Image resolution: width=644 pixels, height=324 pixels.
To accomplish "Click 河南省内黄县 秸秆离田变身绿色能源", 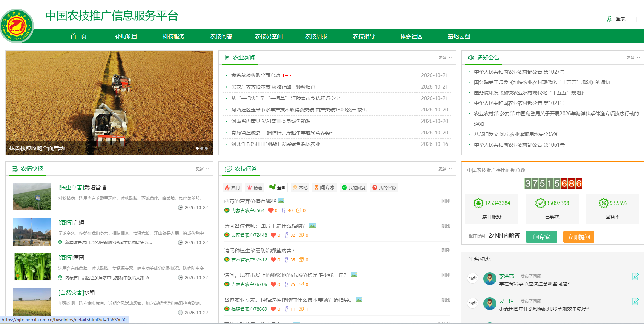I will coord(271,121).
